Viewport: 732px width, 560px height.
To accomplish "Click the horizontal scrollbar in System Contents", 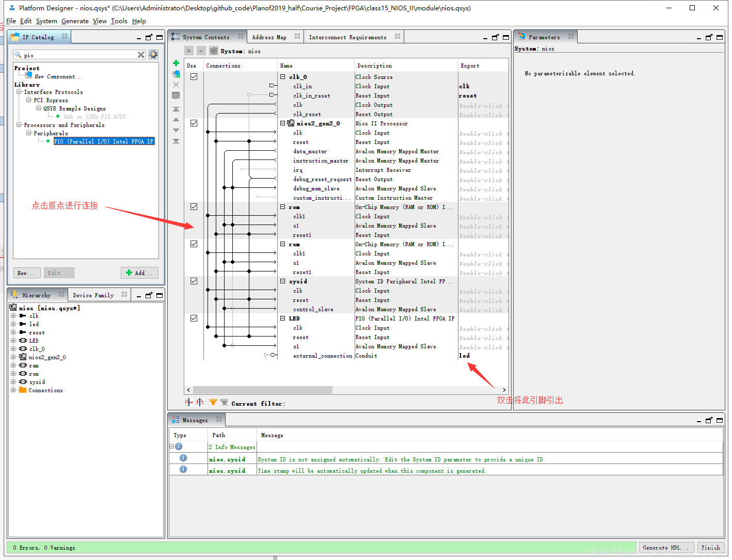I will click(263, 390).
